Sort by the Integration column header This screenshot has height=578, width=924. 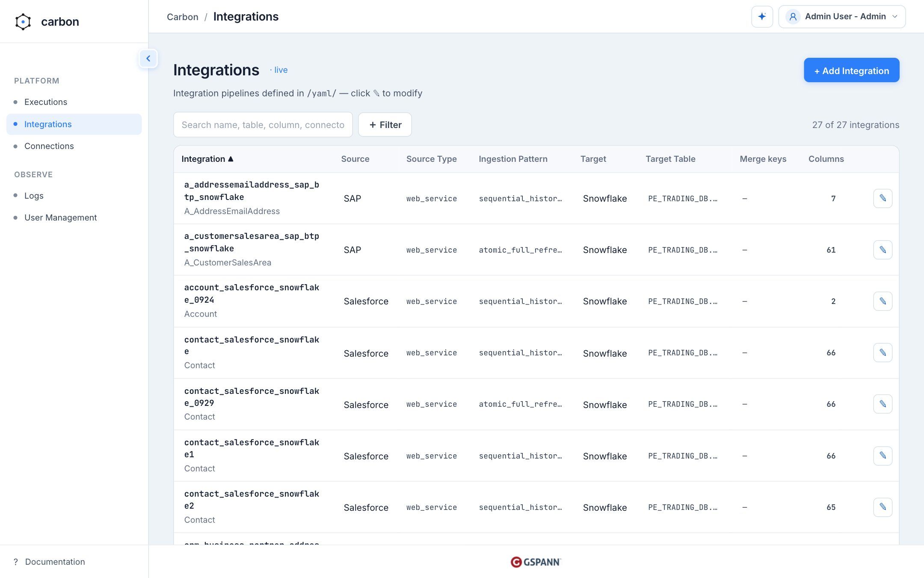pos(207,159)
